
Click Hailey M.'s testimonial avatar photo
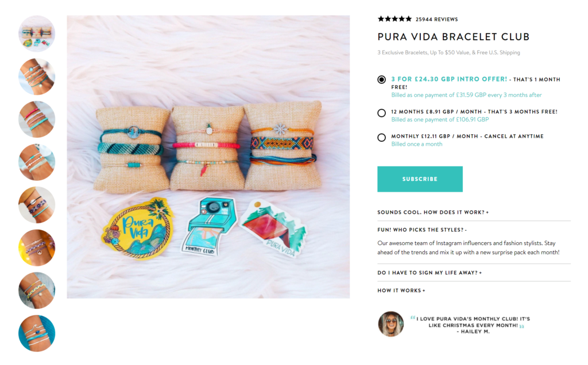[x=390, y=324]
